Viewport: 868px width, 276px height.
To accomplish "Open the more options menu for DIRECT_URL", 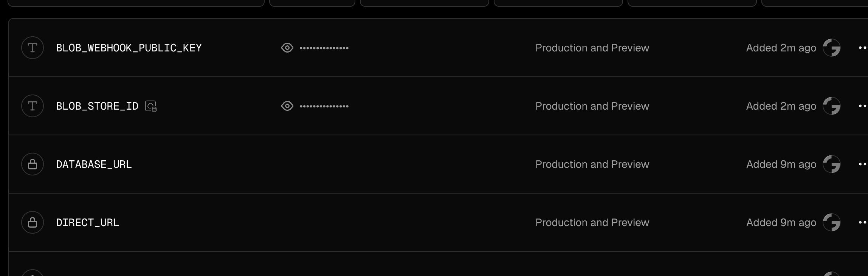I will tap(862, 222).
